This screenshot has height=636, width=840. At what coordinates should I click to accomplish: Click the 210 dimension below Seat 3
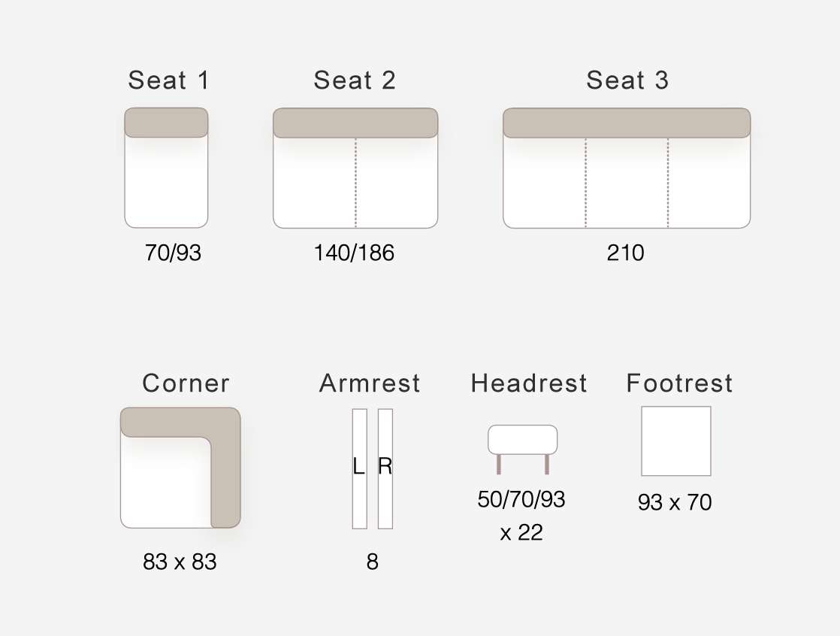(625, 253)
